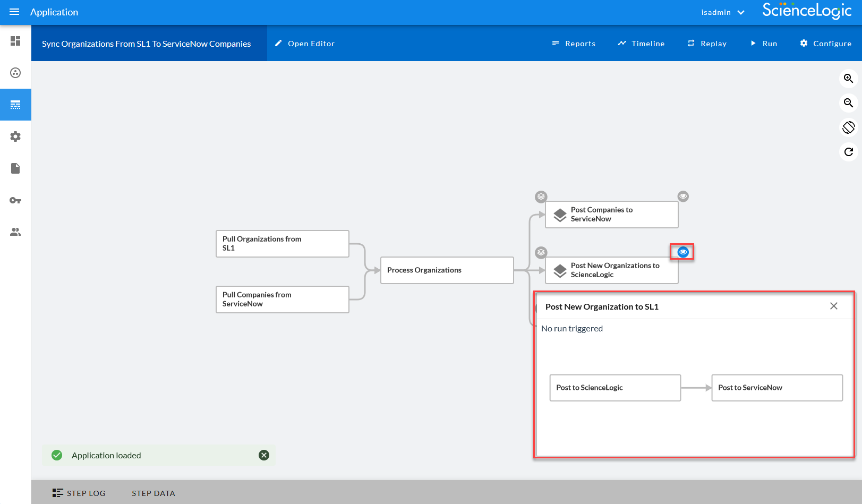Open the Configurations gear in sidebar
Image resolution: width=862 pixels, height=504 pixels.
pyautogui.click(x=15, y=136)
